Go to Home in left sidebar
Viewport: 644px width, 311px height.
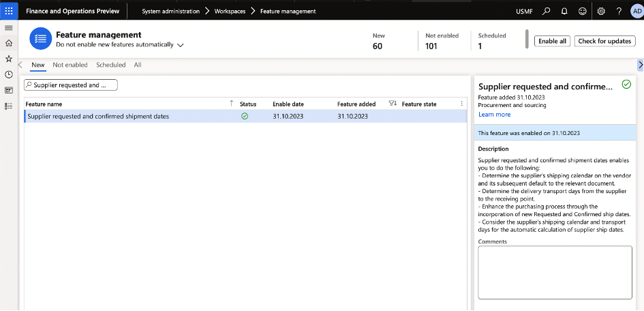coord(9,43)
